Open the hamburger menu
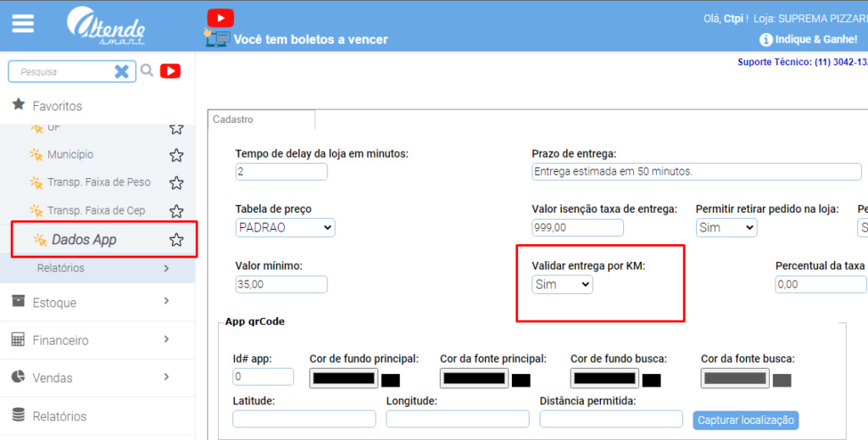The image size is (868, 440). [23, 24]
